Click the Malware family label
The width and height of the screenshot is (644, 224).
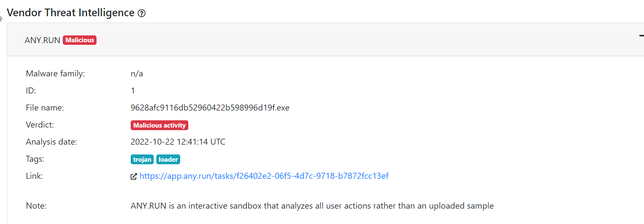coord(56,73)
